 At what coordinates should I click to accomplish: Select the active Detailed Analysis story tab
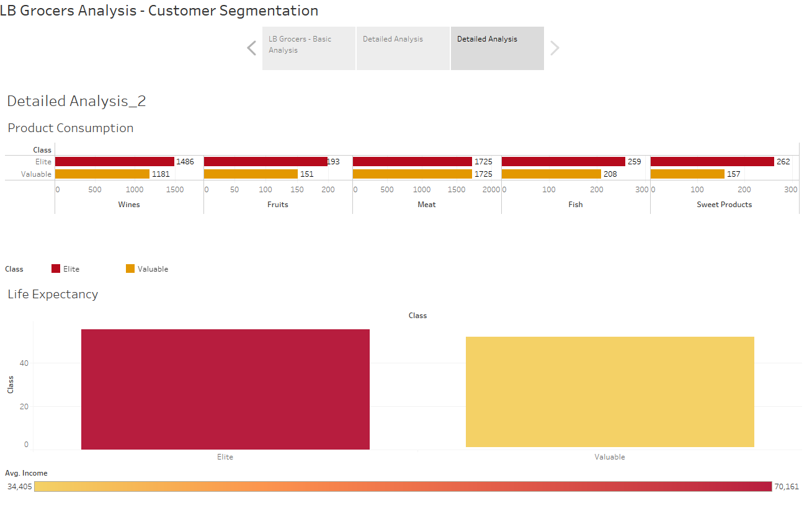click(497, 48)
